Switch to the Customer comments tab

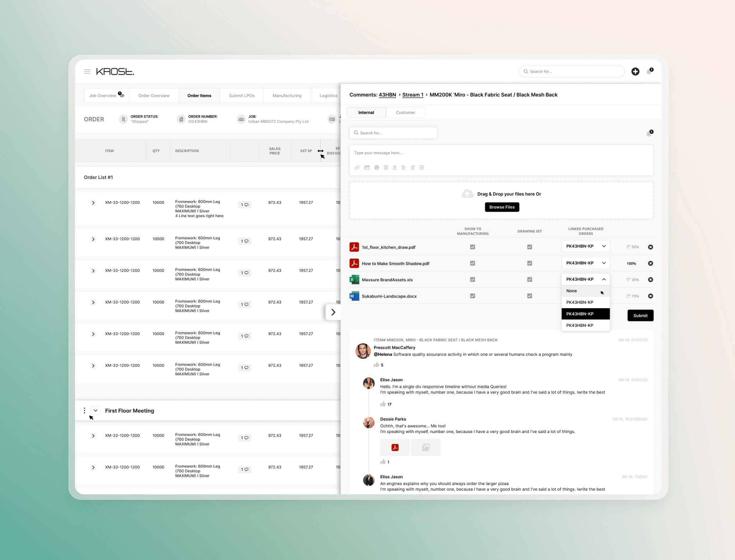point(406,112)
